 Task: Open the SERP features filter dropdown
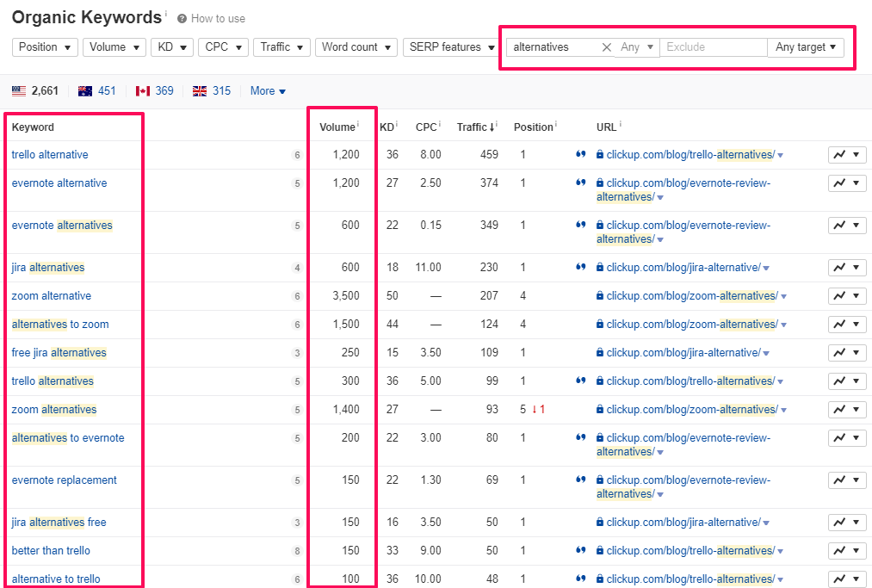pos(448,47)
